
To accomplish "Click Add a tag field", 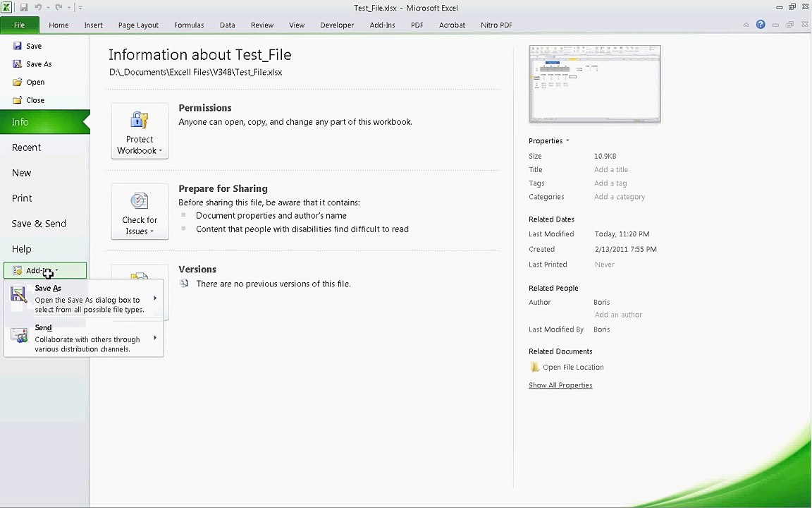I will click(x=610, y=183).
